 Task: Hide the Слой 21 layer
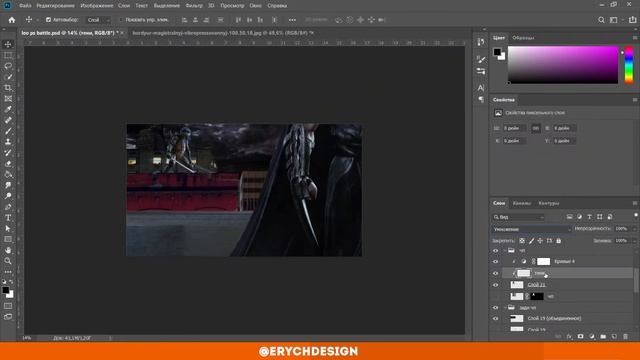(496, 285)
